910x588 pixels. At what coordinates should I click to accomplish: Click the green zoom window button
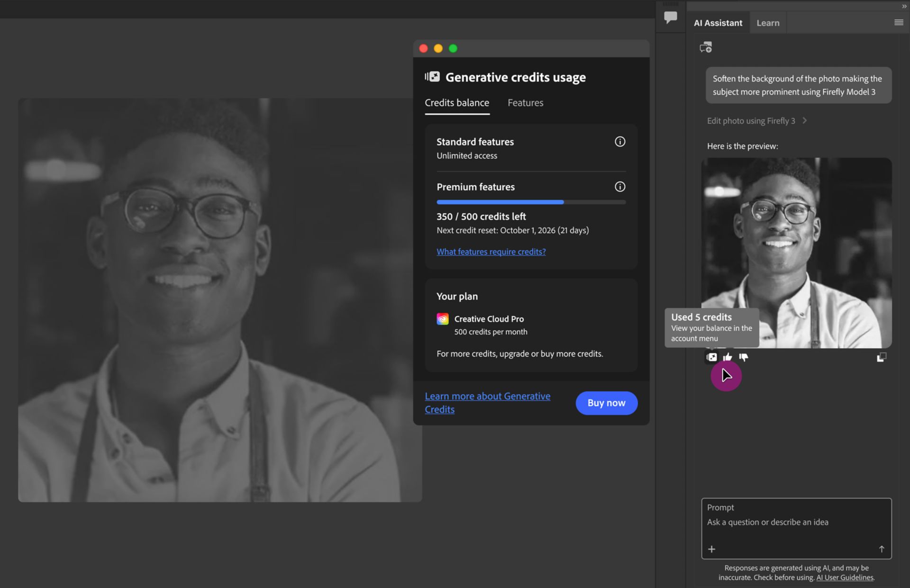tap(453, 48)
